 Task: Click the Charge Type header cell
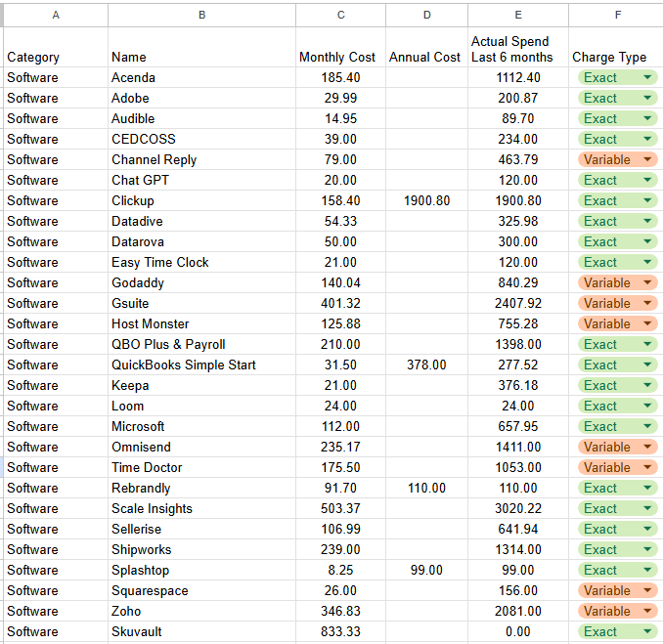pos(616,47)
